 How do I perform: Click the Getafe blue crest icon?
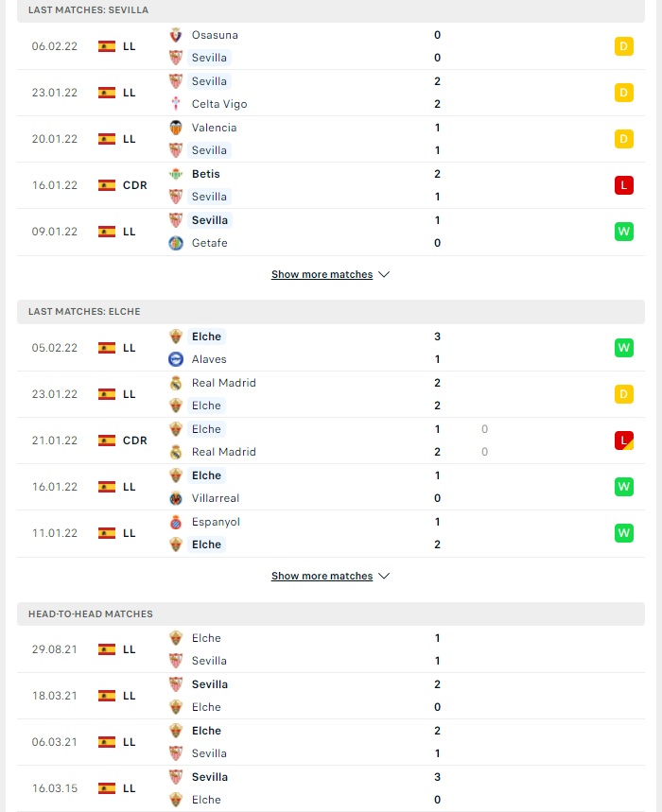click(x=176, y=243)
